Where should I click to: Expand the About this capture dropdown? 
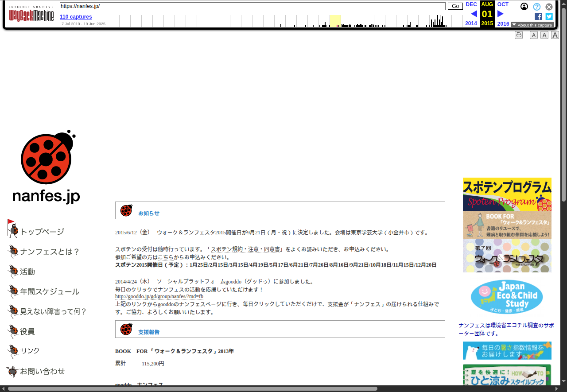pyautogui.click(x=532, y=25)
